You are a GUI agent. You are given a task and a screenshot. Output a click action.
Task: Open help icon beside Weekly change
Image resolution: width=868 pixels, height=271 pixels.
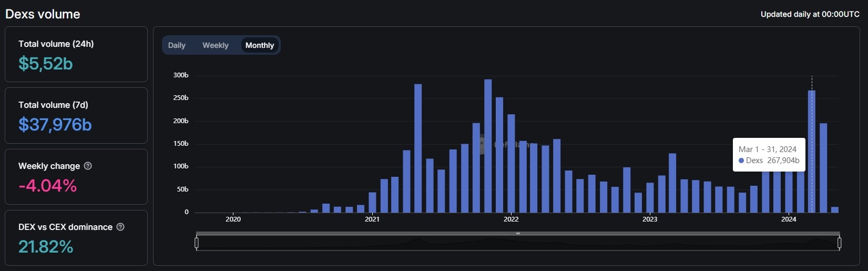[88, 166]
